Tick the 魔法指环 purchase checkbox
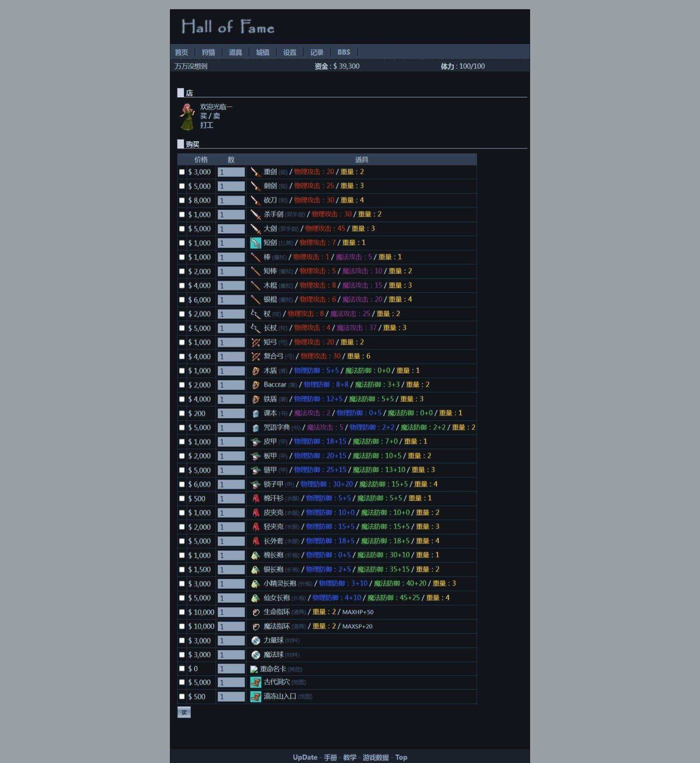The image size is (700, 763). point(182,626)
